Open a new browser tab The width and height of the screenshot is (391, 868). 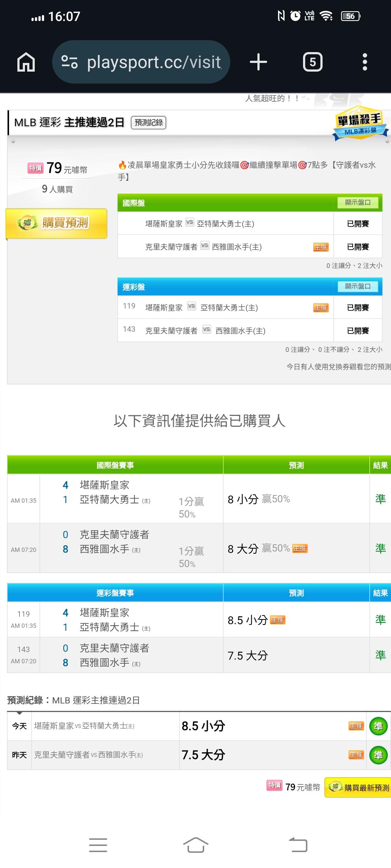pos(258,62)
